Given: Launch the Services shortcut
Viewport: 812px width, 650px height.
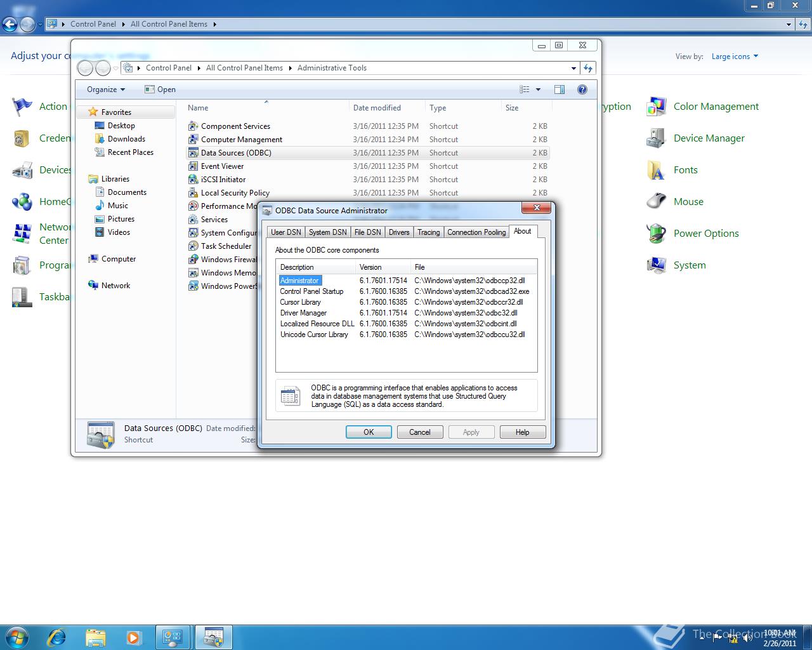Looking at the screenshot, I should tap(214, 219).
